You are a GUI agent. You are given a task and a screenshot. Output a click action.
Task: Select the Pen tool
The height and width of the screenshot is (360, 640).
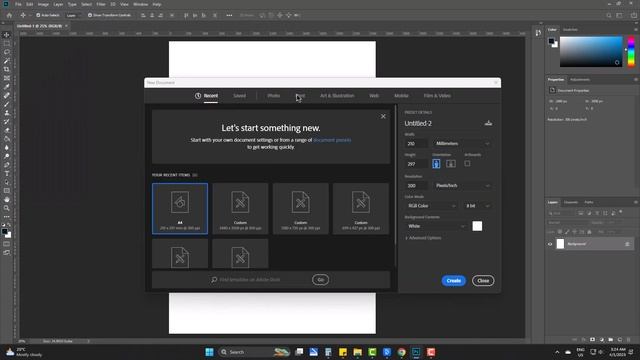[x=7, y=164]
